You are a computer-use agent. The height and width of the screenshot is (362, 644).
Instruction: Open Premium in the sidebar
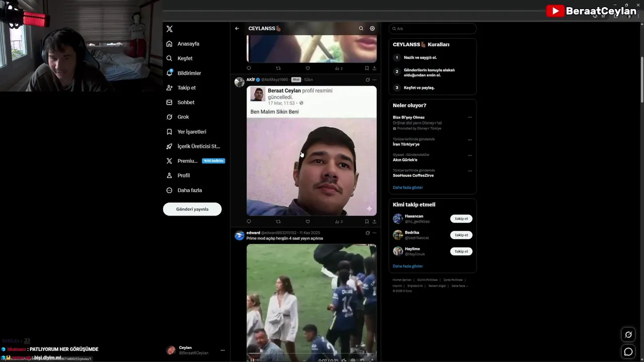coord(195,161)
